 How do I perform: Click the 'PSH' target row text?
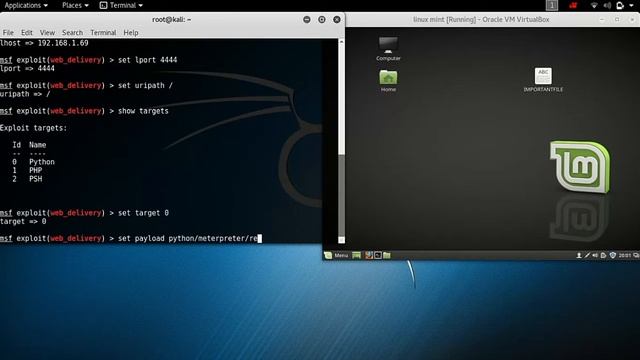click(36, 179)
